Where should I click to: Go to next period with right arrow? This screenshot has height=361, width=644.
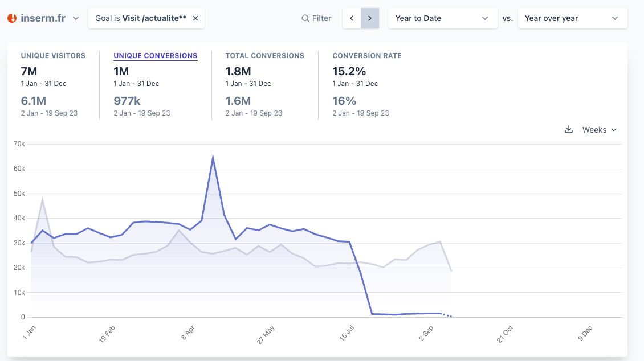370,18
